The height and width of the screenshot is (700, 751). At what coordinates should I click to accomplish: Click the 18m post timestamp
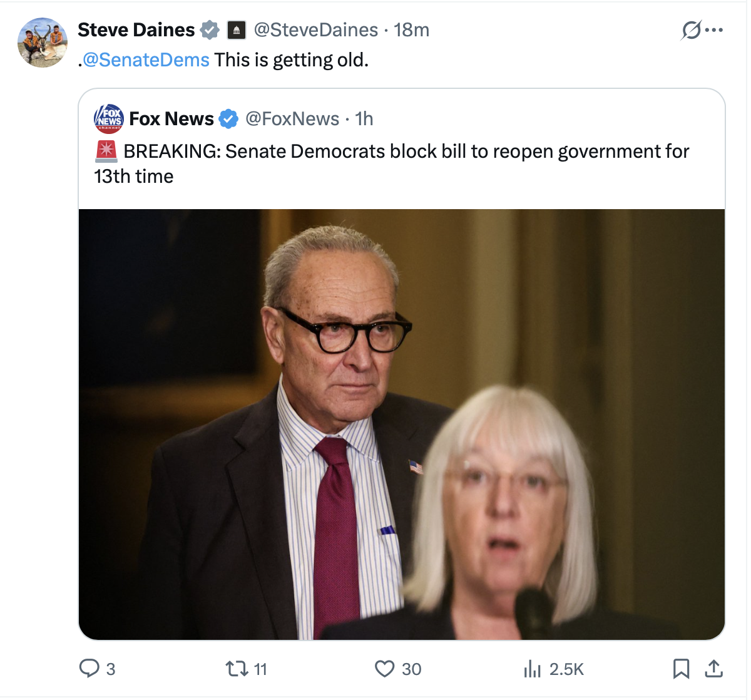[411, 30]
